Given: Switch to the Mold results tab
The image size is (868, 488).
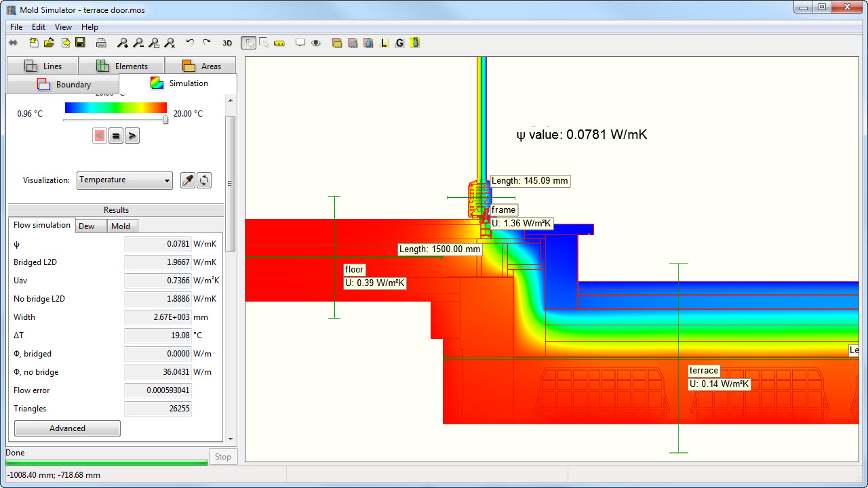Looking at the screenshot, I should (121, 226).
